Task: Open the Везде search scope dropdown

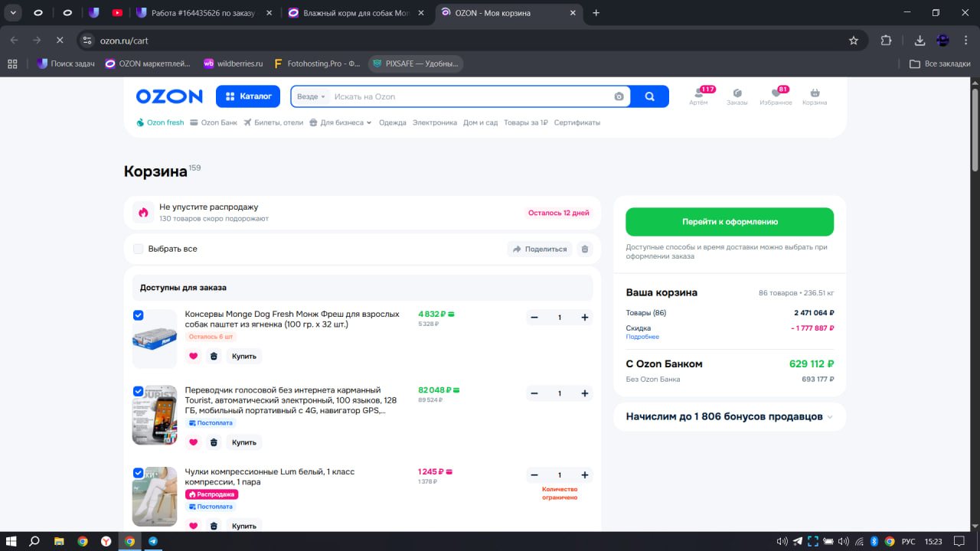Action: coord(311,96)
